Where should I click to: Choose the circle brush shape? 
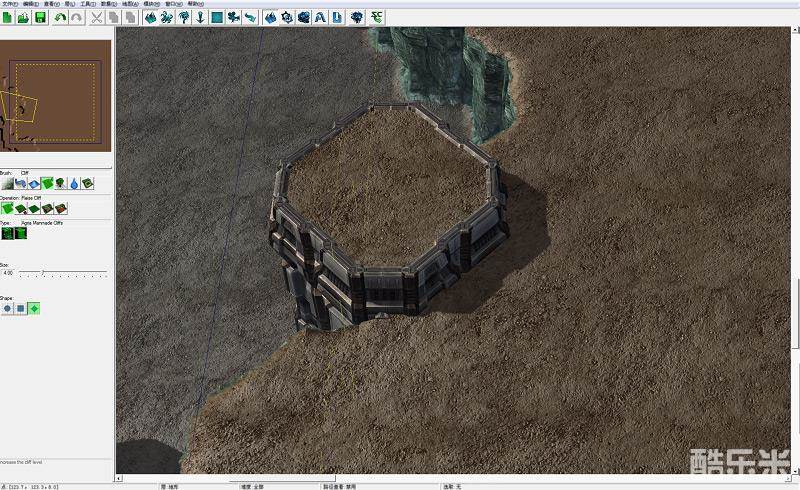click(x=7, y=308)
